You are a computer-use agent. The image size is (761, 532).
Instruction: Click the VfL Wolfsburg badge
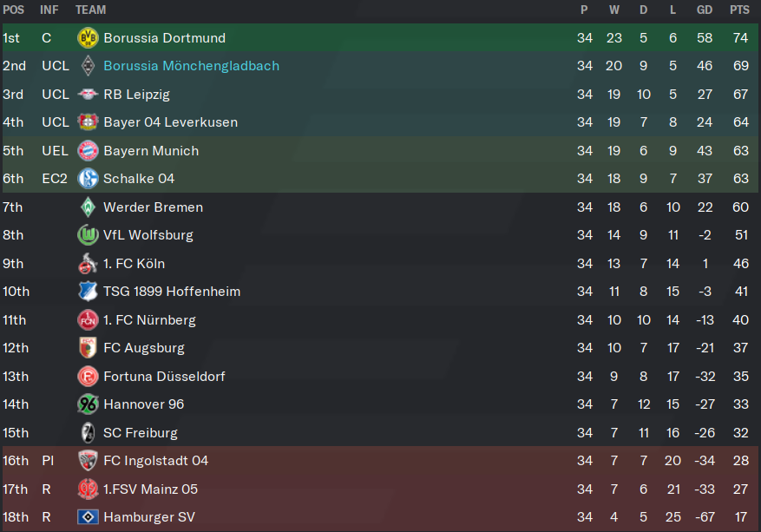[88, 235]
